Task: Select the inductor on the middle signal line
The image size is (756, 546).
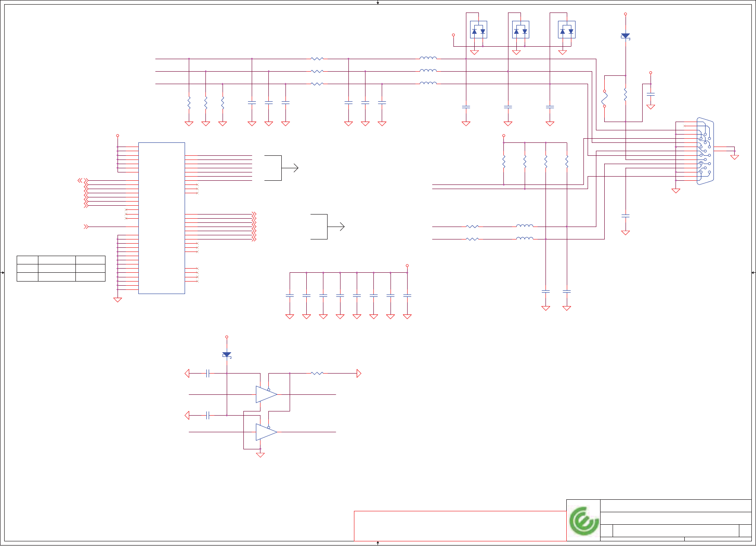Action: pos(428,71)
